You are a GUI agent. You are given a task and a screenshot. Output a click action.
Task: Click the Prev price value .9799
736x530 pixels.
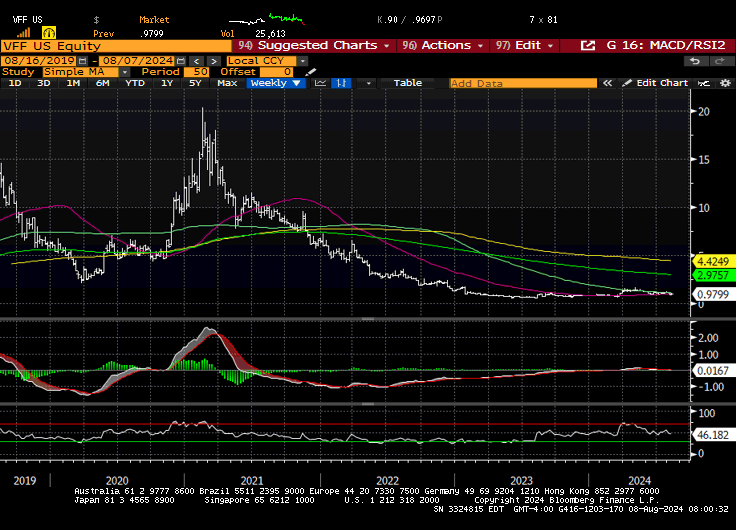pos(152,34)
